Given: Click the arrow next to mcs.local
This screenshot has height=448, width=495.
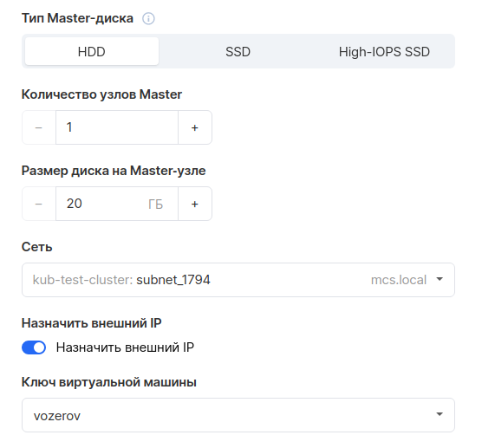Looking at the screenshot, I should pos(440,279).
